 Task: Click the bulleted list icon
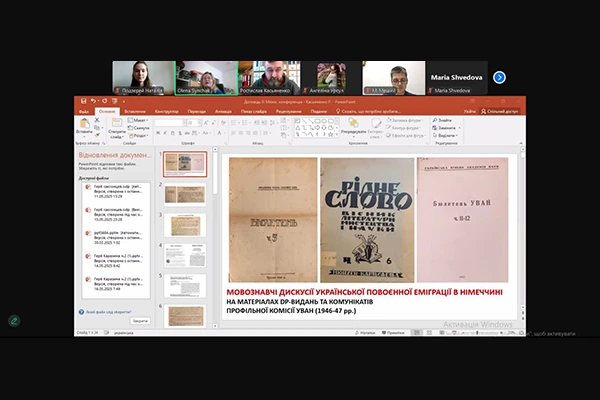coord(234,123)
